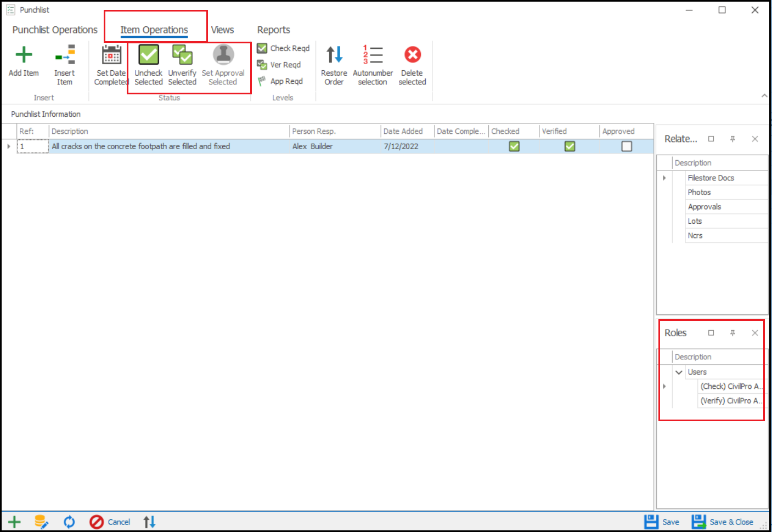The width and height of the screenshot is (772, 532).
Task: Open the Reports ribbon tab
Action: point(273,30)
